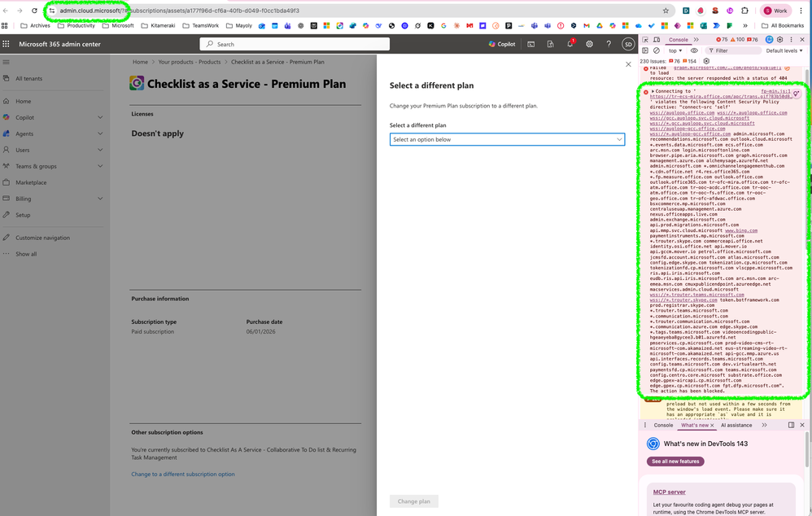Click See all new features button

coord(675,461)
